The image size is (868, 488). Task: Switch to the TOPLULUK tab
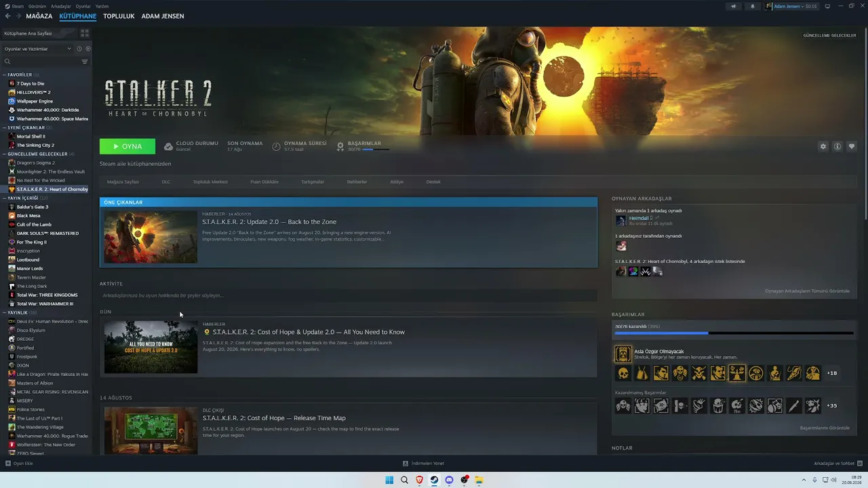(x=119, y=16)
